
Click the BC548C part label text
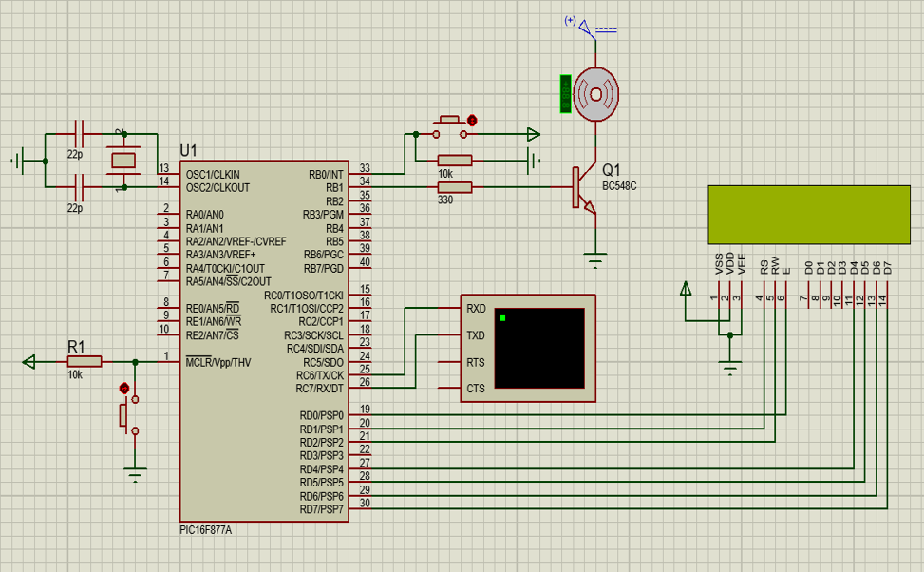click(618, 185)
